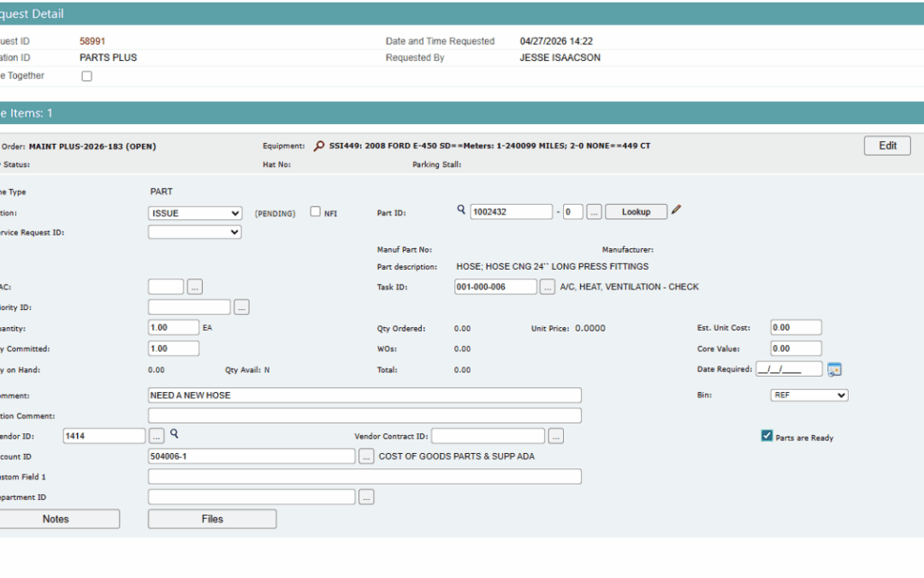Click the requester name JESSE ISAACSON
Screen dimensions: 924x578
pyautogui.click(x=560, y=58)
